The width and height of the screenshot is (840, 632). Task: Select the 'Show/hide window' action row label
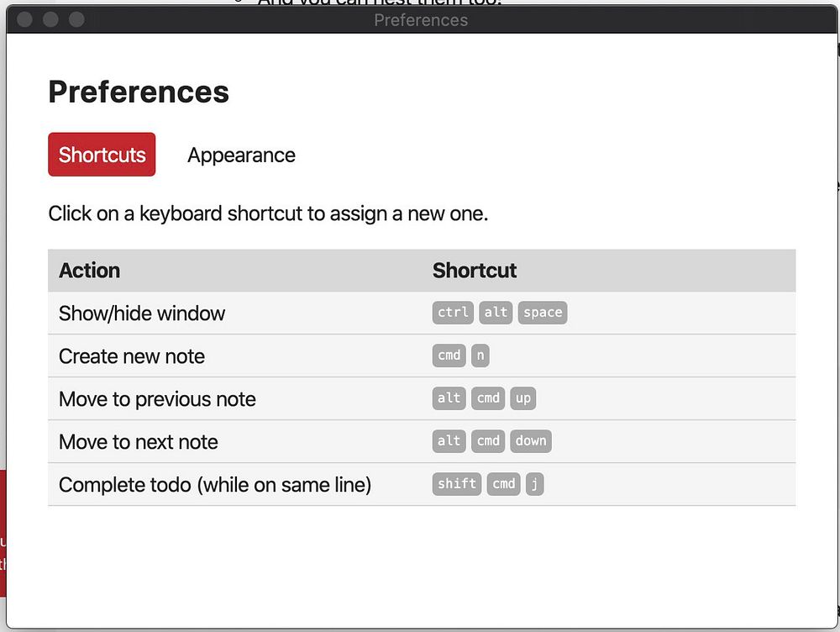pos(142,313)
